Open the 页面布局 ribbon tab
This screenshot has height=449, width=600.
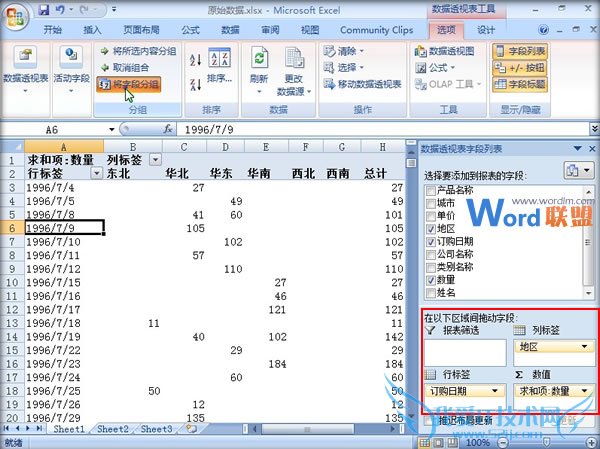click(x=141, y=30)
